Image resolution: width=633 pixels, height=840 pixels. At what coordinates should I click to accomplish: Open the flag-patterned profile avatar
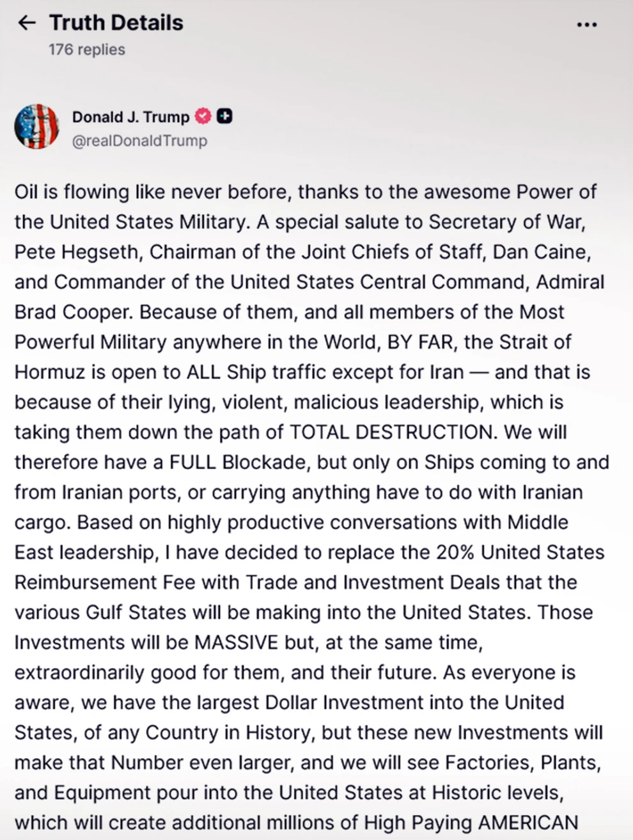(x=36, y=126)
